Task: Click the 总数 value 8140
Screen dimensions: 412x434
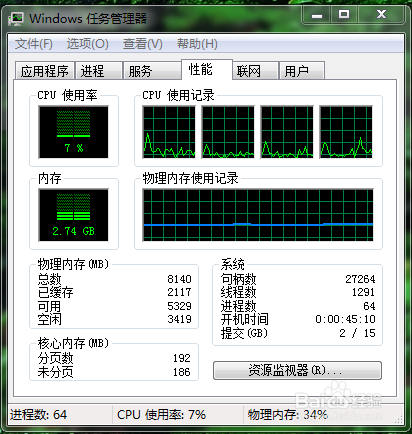Action: click(179, 279)
